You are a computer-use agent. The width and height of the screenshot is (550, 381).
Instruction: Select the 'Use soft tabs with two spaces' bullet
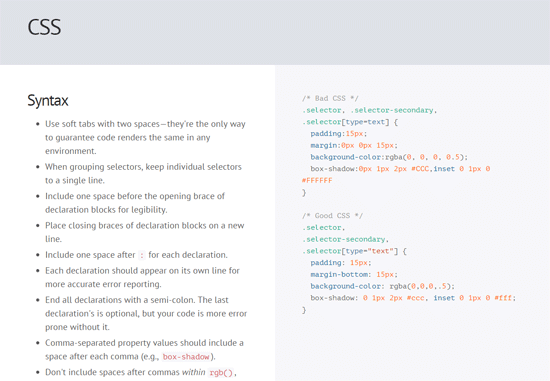point(145,138)
